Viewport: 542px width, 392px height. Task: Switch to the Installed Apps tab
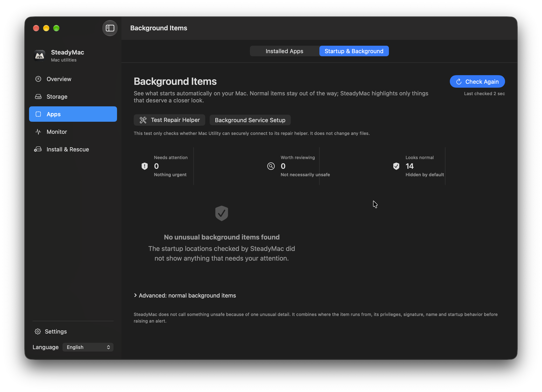284,51
